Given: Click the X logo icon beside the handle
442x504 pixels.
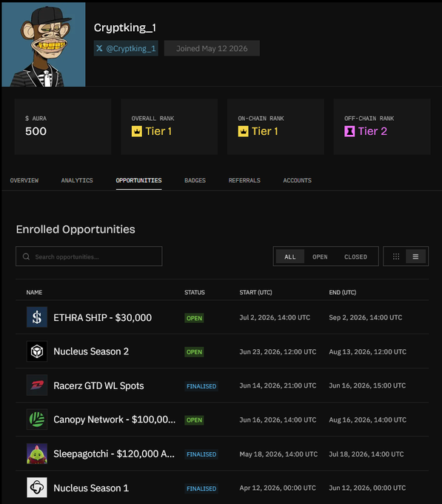Looking at the screenshot, I should 99,48.
